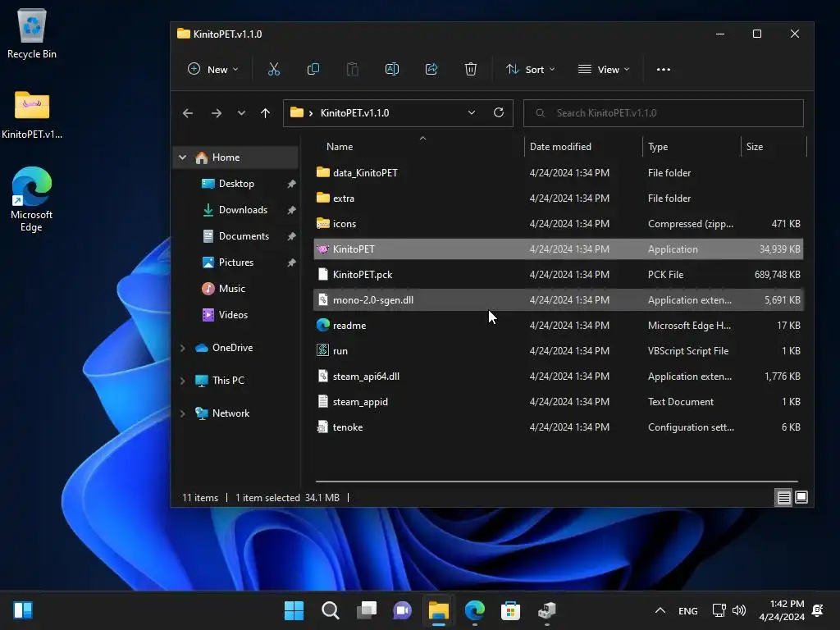Open the See more three-dots menu

click(663, 69)
